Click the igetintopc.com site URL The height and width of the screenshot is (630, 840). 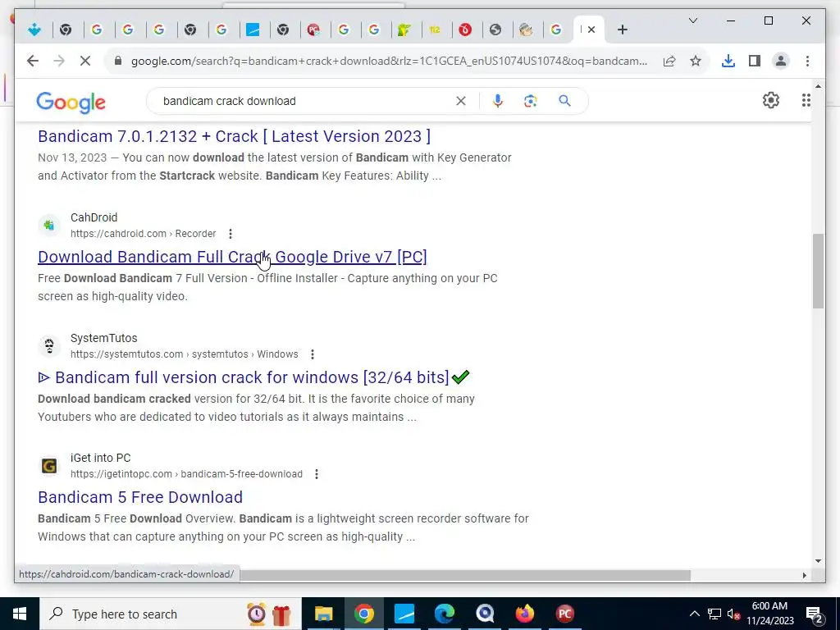click(x=186, y=474)
